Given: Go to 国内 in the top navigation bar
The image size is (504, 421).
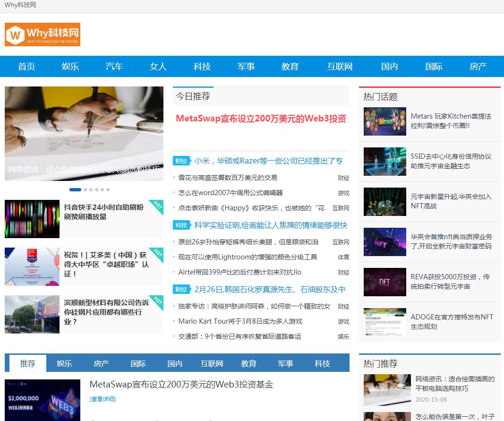Looking at the screenshot, I should pos(390,66).
